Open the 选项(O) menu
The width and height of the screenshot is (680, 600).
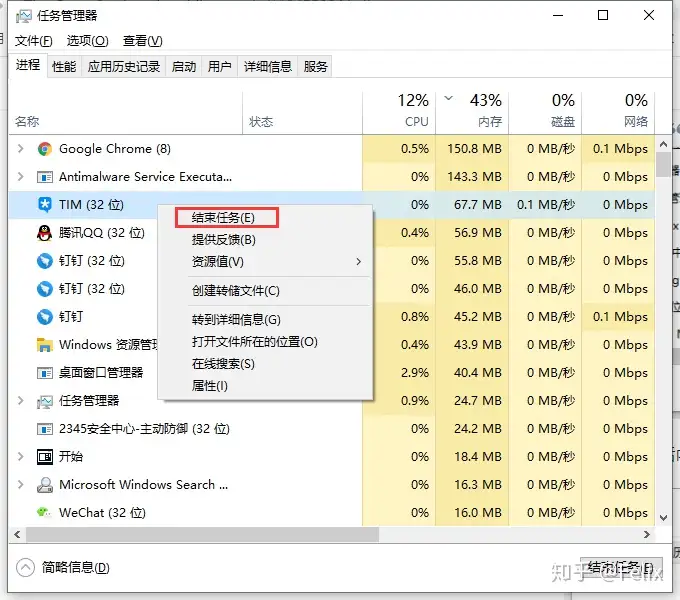pyautogui.click(x=88, y=41)
